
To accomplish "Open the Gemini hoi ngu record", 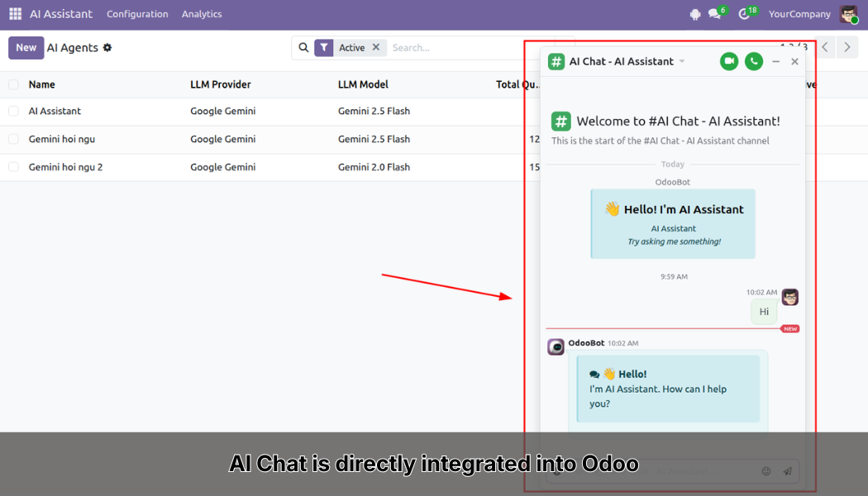I will pyautogui.click(x=62, y=139).
